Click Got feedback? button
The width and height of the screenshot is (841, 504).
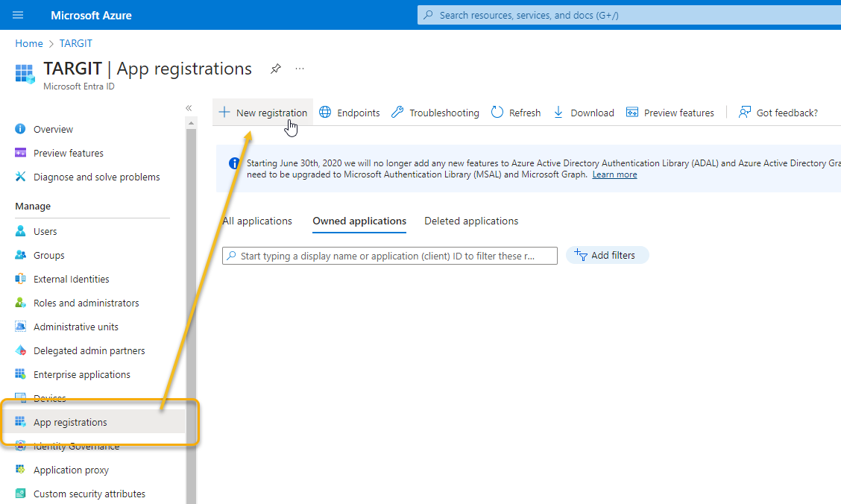pos(778,113)
